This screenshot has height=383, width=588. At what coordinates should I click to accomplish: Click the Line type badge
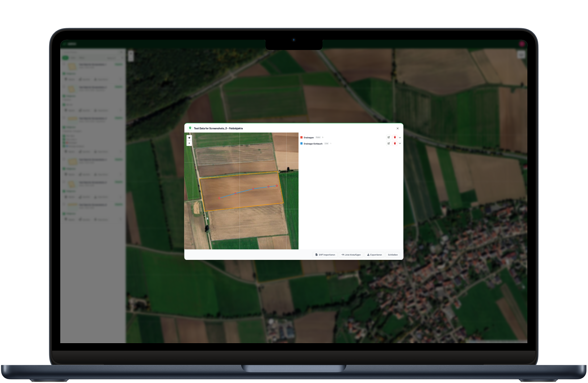[x=326, y=144]
